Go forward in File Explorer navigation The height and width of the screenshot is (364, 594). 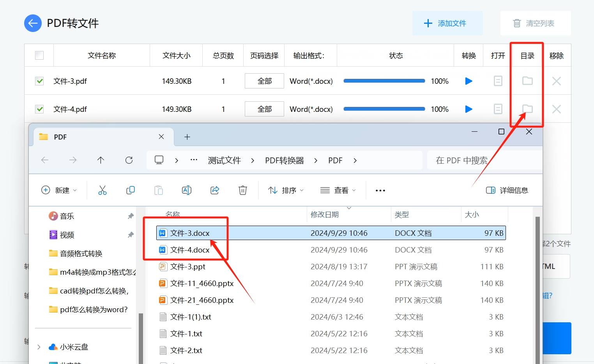(x=73, y=160)
